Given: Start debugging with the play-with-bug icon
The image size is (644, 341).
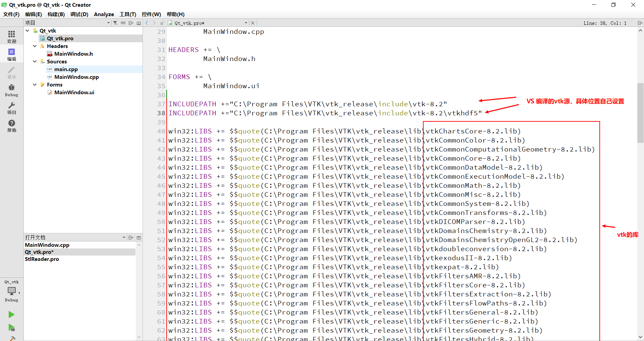Looking at the screenshot, I should (x=11, y=328).
